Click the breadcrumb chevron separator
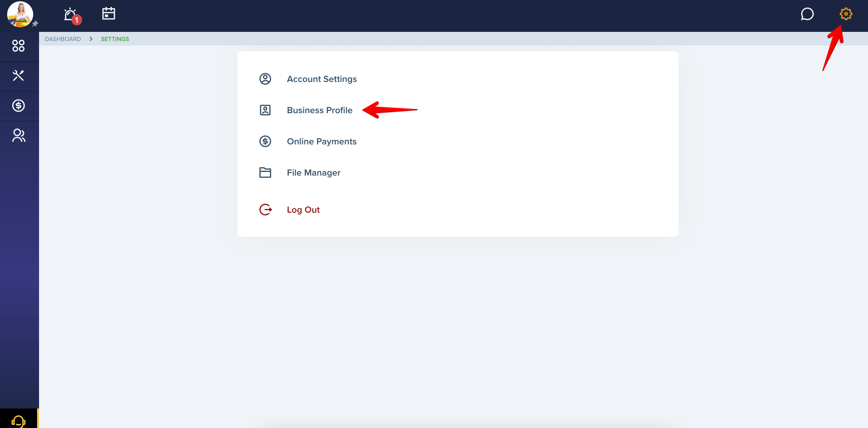This screenshot has height=428, width=868. click(91, 39)
